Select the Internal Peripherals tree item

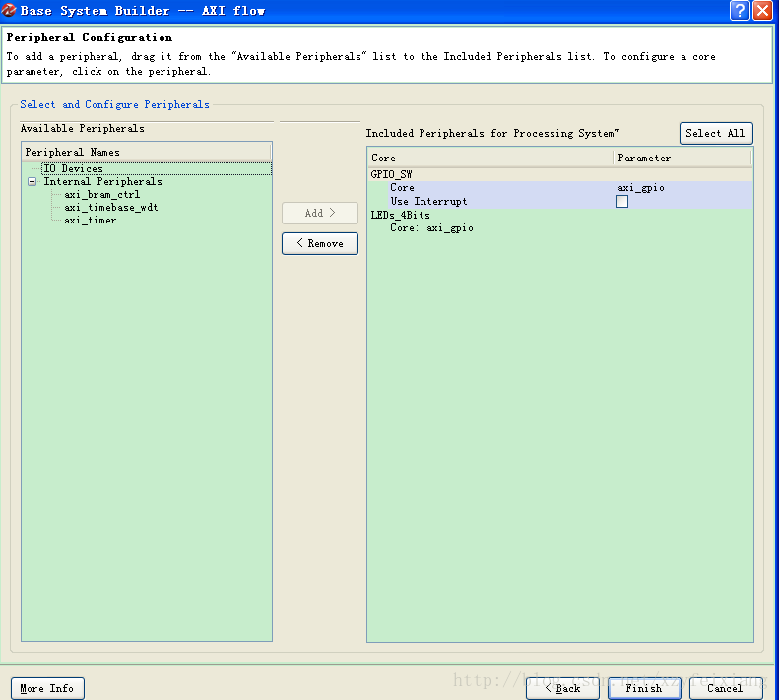(102, 182)
